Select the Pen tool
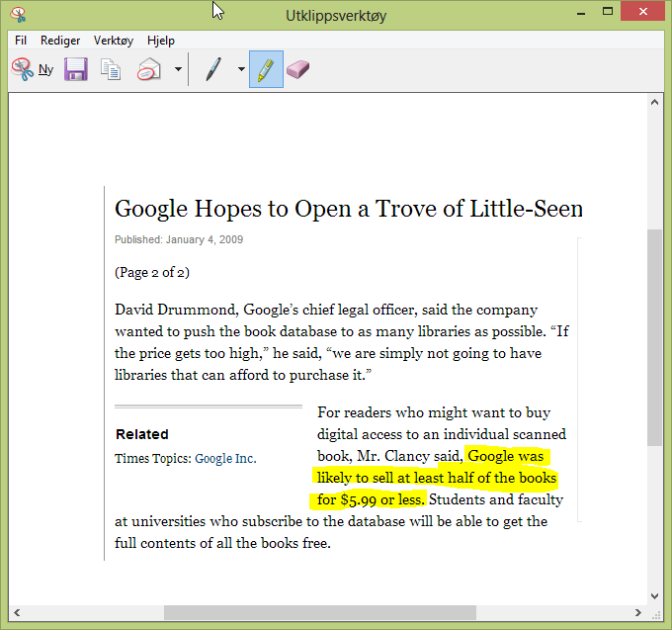Screen dimensions: 672x630 point(213,69)
